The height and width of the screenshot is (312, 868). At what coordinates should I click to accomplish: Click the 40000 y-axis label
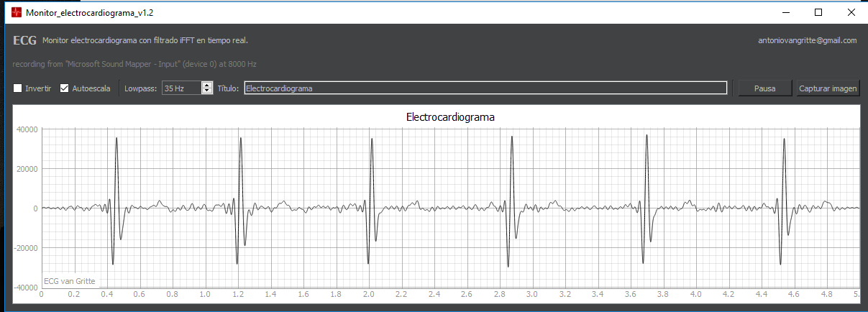(26, 129)
